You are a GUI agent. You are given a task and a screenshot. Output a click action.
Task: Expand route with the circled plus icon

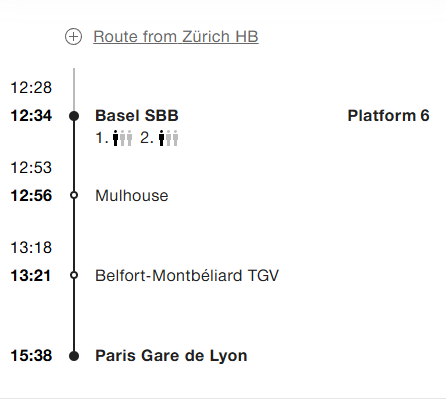pyautogui.click(x=73, y=37)
